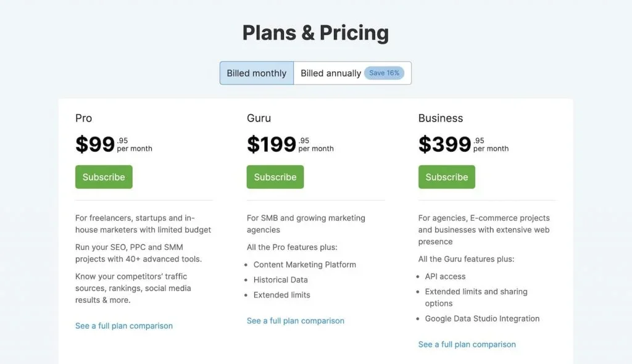Image resolution: width=632 pixels, height=364 pixels.
Task: Click the Guru plan title
Action: coord(259,118)
